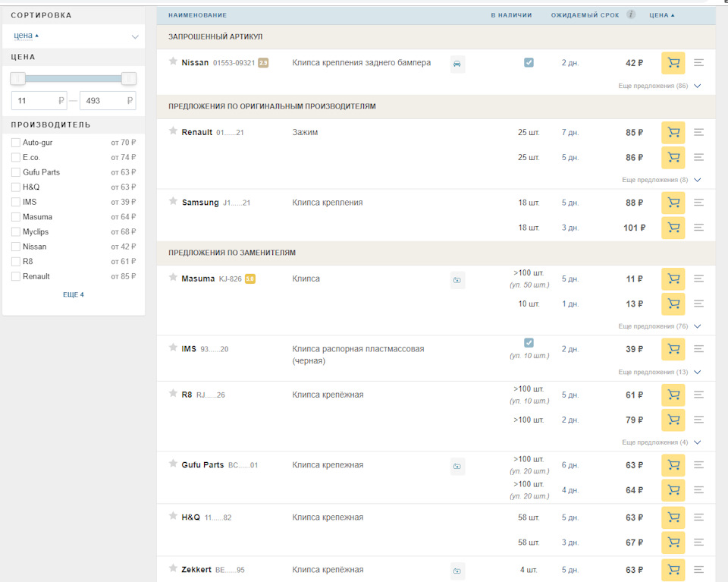
Task: Expand IMS's Еще предложения (13)
Action: (x=659, y=372)
